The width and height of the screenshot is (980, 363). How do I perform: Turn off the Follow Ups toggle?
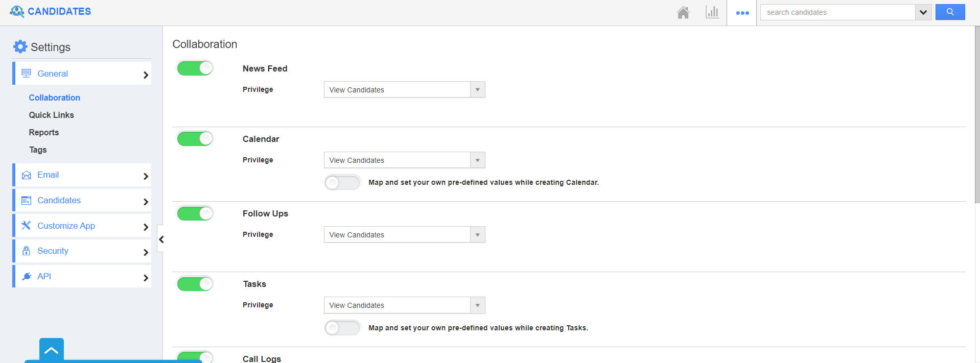point(195,213)
